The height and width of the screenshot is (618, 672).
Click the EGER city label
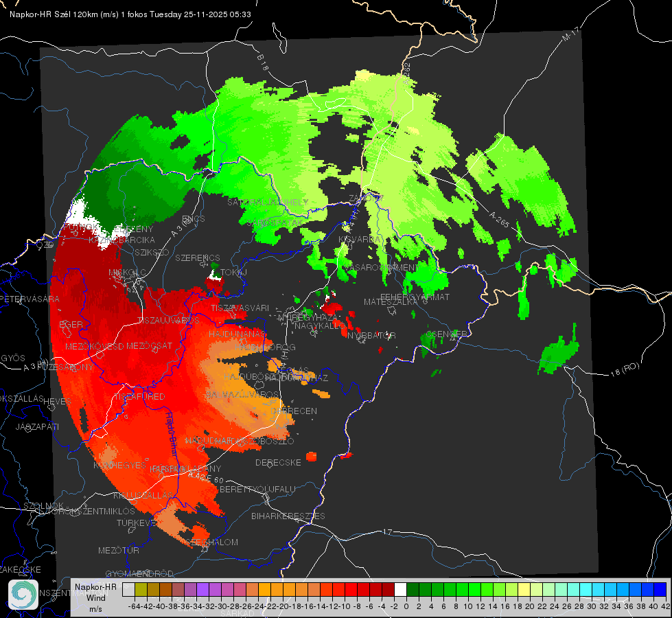click(x=71, y=325)
